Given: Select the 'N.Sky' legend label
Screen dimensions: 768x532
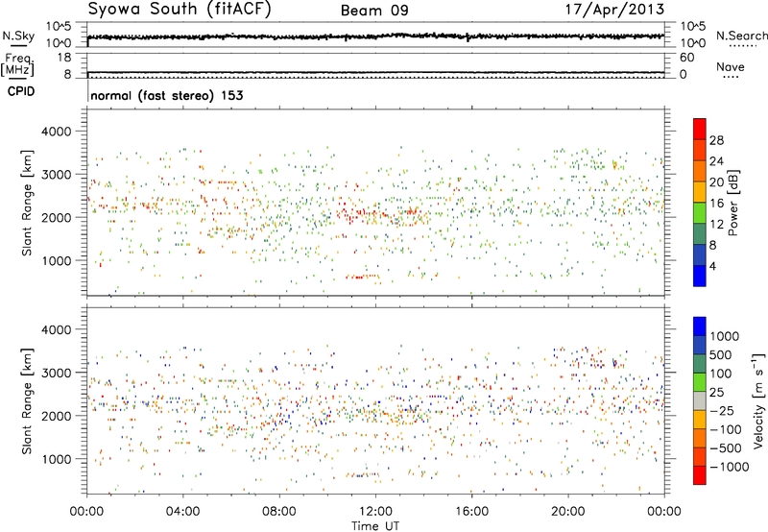Looking at the screenshot, I should [x=18, y=36].
